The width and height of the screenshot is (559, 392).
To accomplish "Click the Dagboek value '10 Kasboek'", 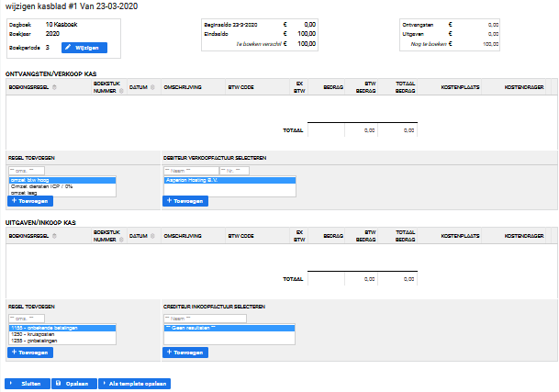I will point(61,24).
